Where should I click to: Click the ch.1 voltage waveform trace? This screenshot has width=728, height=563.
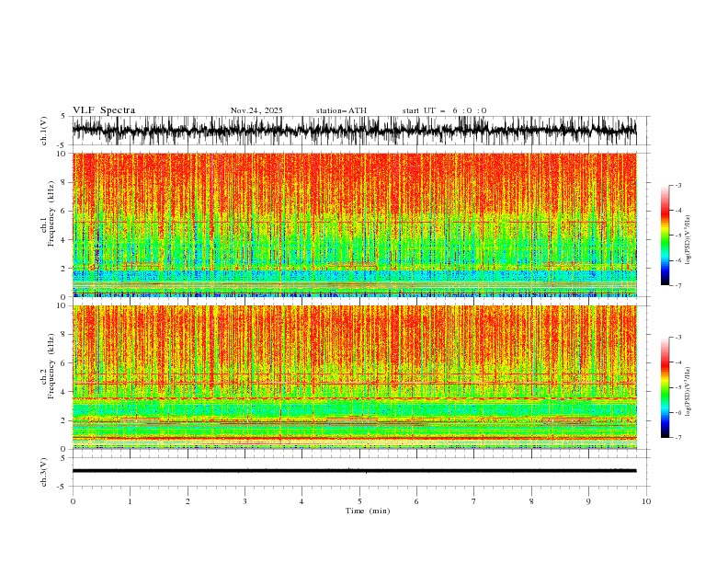354,131
